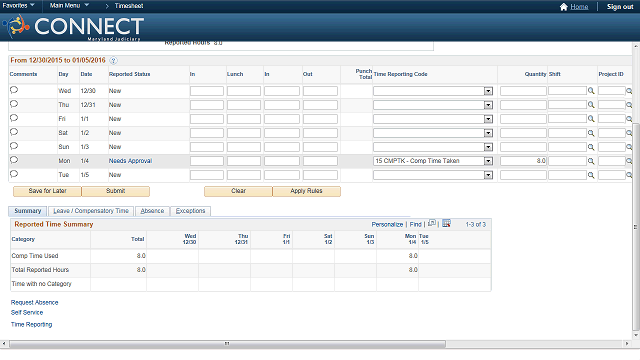Click the Home house icon
The image size is (640, 360).
pos(564,7)
